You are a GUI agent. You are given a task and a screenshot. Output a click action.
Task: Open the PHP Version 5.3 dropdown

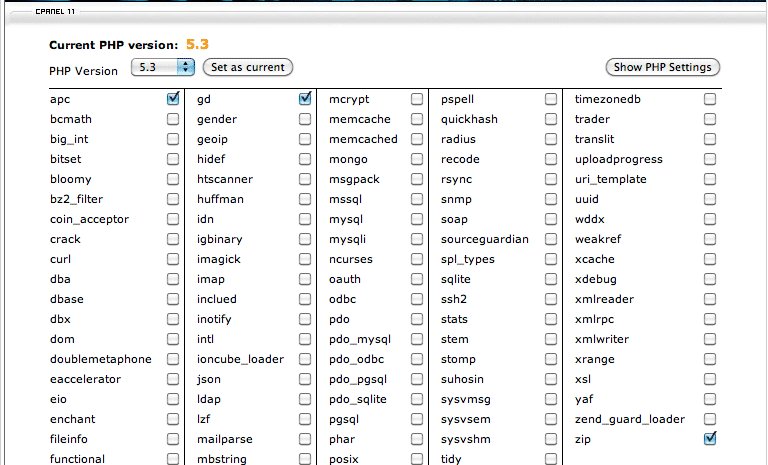pos(163,67)
